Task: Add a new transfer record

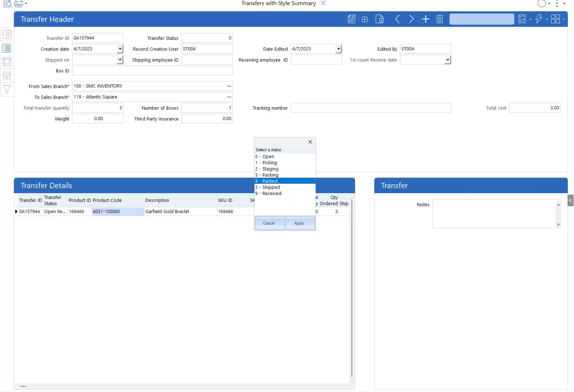Action: pyautogui.click(x=426, y=19)
